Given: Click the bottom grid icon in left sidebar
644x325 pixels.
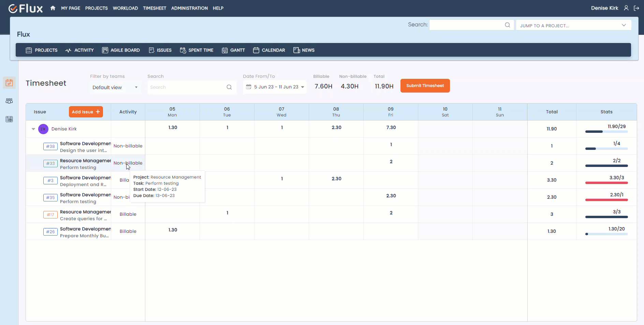Looking at the screenshot, I should pyautogui.click(x=9, y=119).
